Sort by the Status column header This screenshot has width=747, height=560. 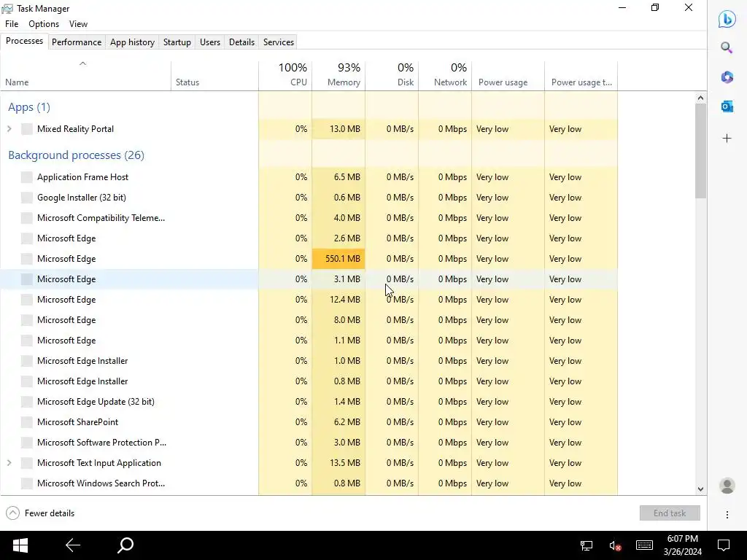[215, 75]
